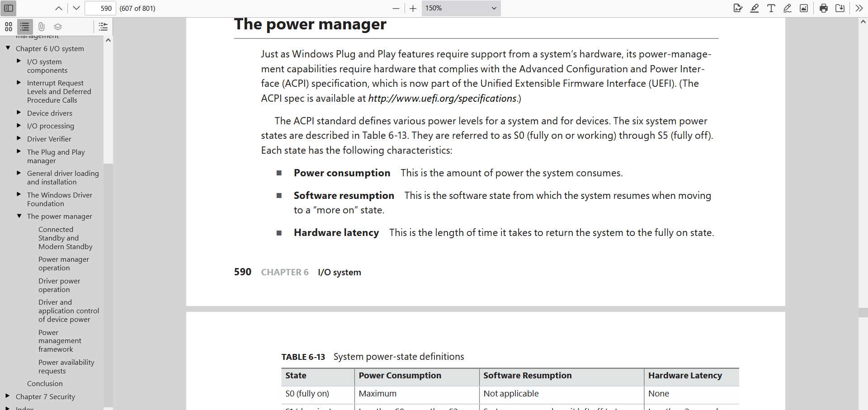Open the I/O processing outline entry

coord(51,126)
